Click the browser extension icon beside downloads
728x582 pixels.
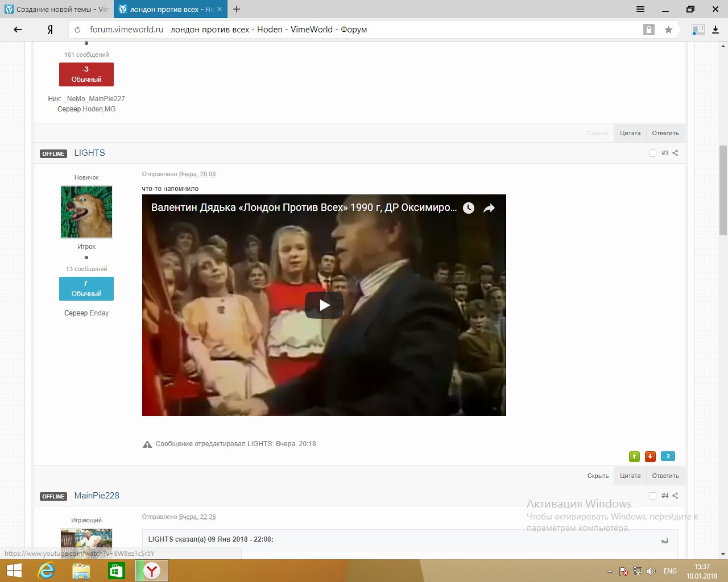698,30
